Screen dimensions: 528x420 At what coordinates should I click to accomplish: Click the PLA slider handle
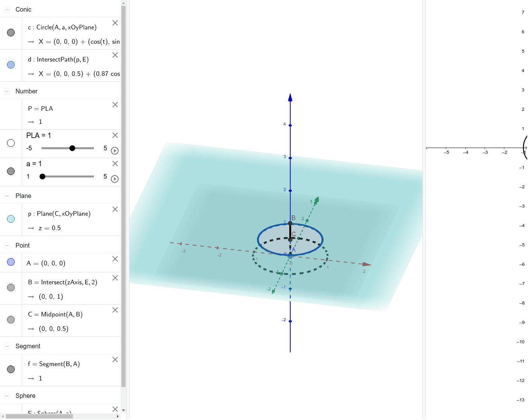[72, 148]
